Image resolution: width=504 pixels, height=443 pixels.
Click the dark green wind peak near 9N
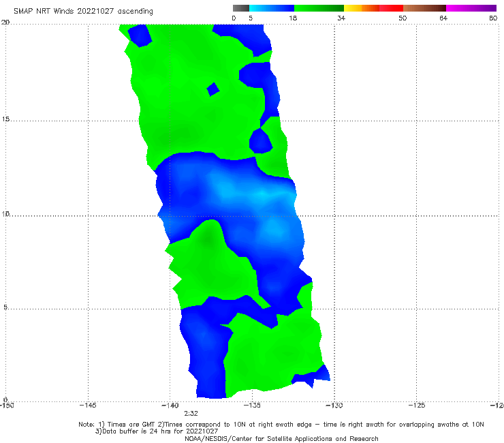[x=209, y=239]
